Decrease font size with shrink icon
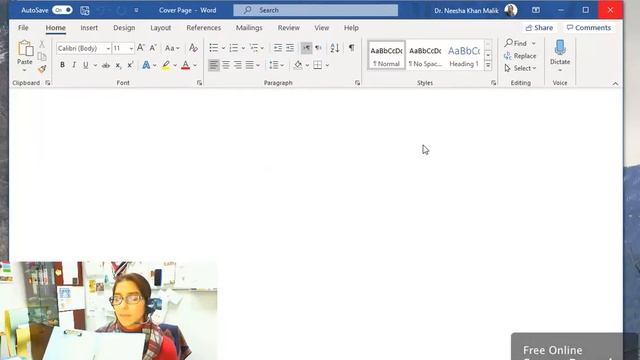The image size is (640, 360). [x=153, y=48]
